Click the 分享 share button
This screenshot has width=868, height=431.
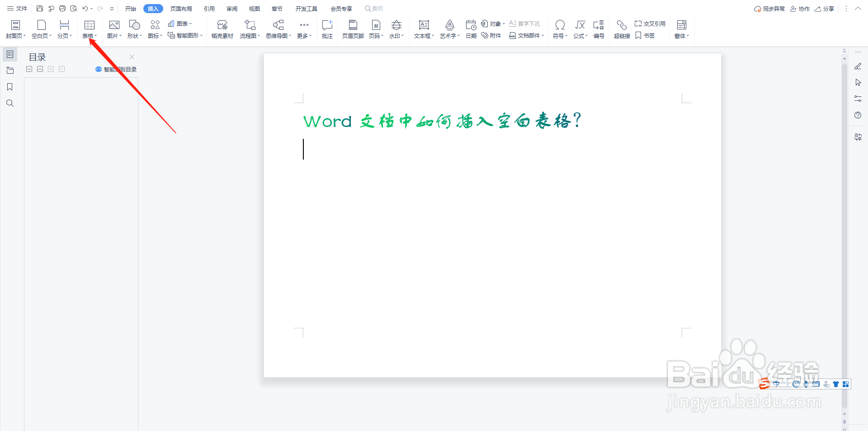point(824,9)
